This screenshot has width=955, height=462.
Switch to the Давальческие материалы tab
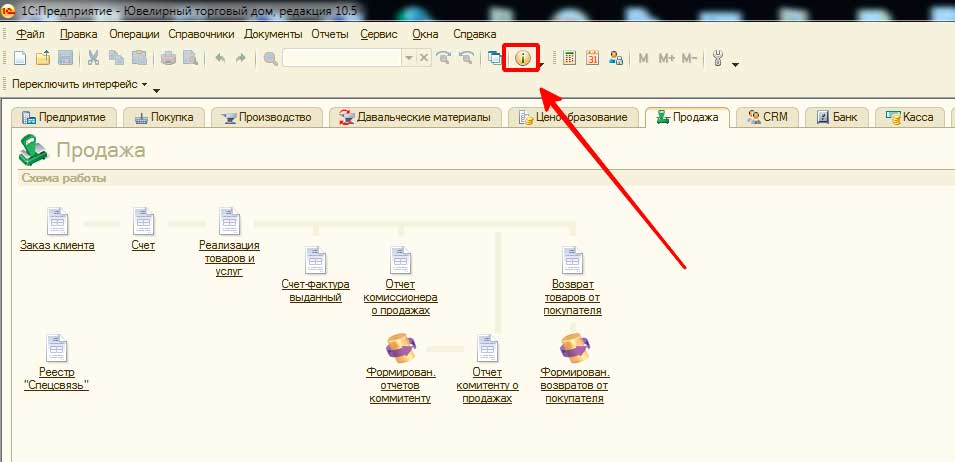[415, 117]
